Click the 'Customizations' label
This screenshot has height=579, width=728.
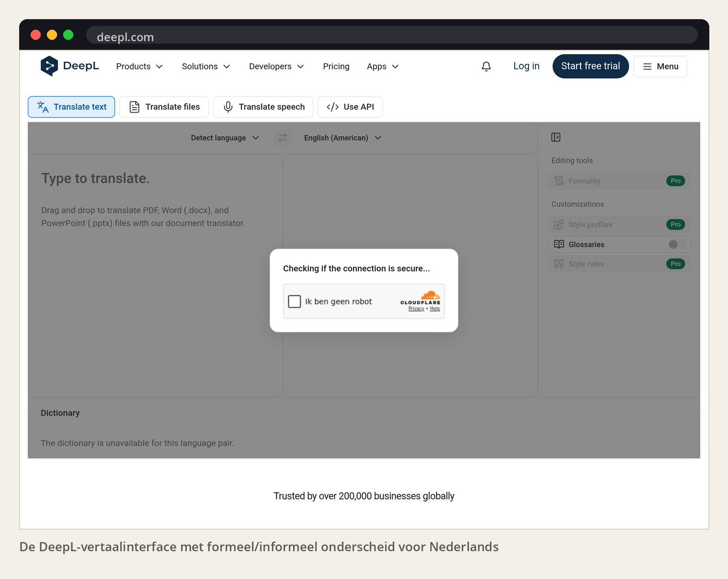(578, 204)
